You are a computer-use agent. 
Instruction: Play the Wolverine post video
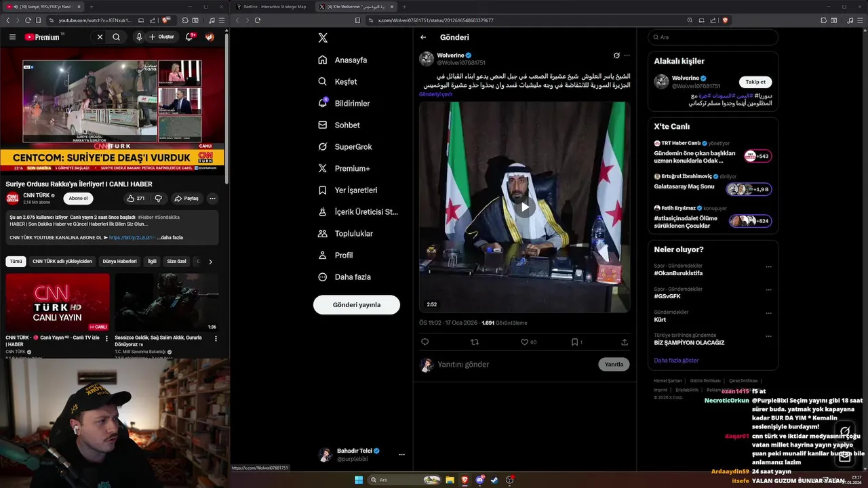coord(524,207)
